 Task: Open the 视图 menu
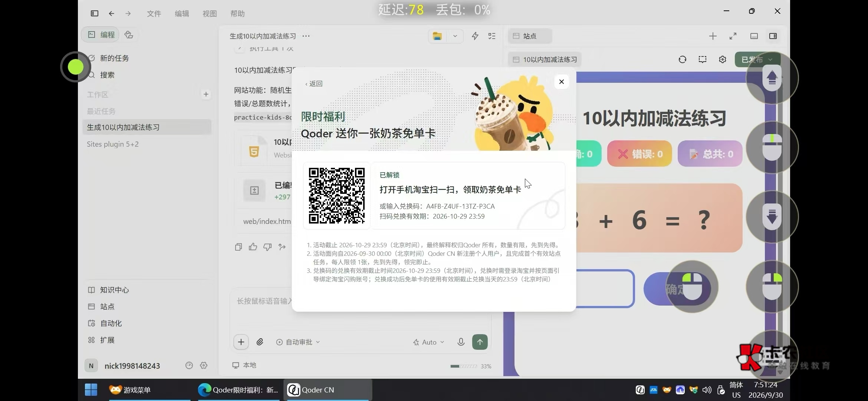point(210,14)
